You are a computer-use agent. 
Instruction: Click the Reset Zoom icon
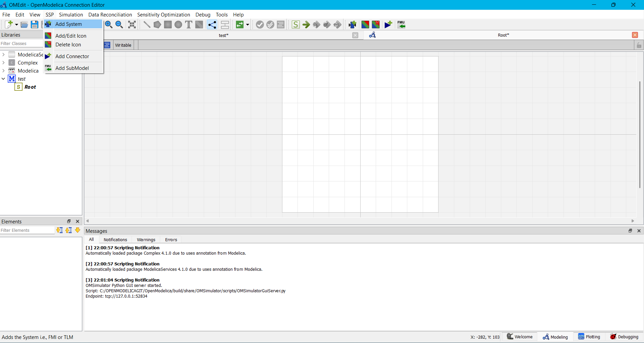pyautogui.click(x=132, y=25)
